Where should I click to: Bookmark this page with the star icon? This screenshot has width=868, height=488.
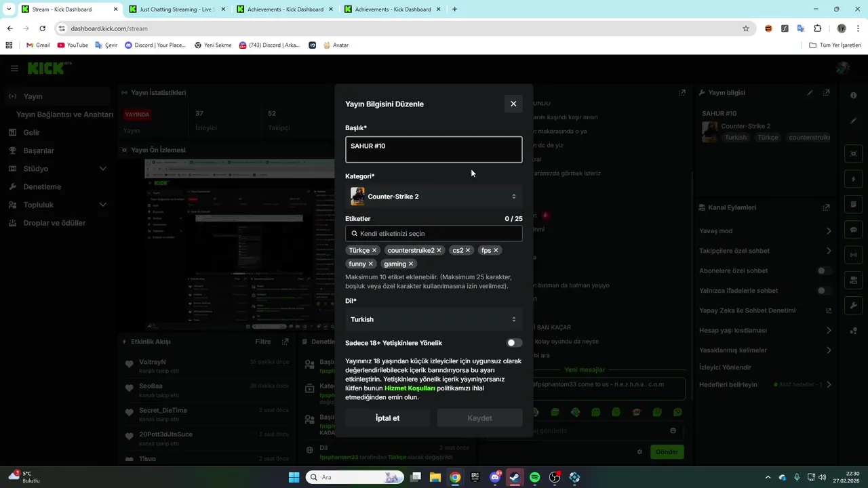click(x=746, y=28)
